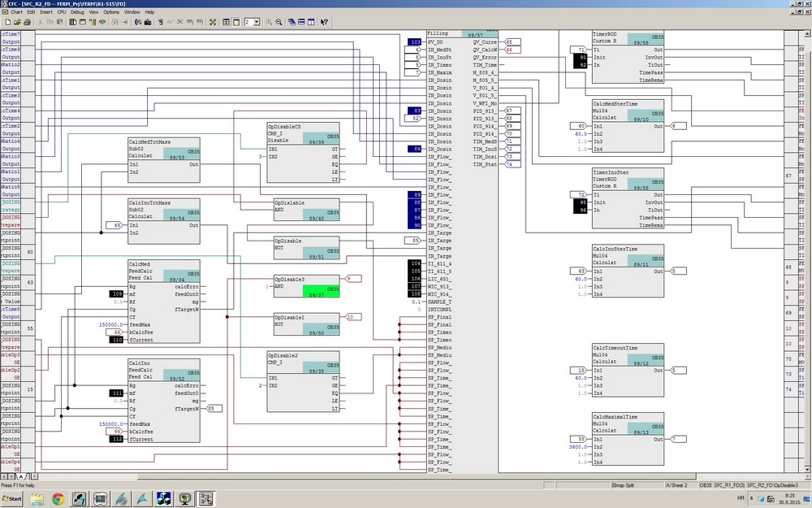The image size is (812, 508).
Task: Click the Zoom in magnifier icon
Action: [269, 22]
